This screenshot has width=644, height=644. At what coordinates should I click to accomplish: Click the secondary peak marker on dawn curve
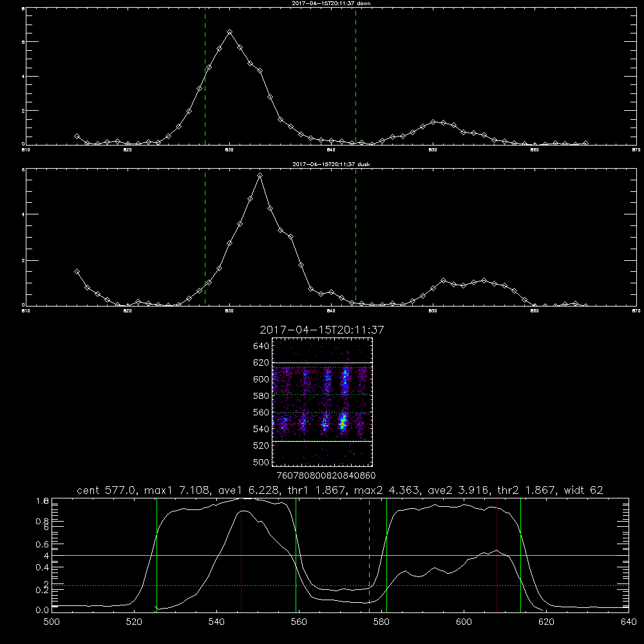433,122
